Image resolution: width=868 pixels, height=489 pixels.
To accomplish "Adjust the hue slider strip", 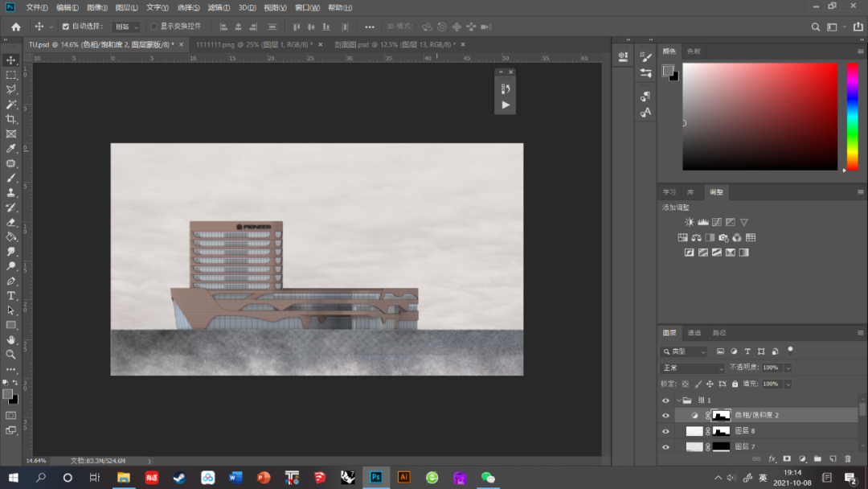I will [853, 117].
